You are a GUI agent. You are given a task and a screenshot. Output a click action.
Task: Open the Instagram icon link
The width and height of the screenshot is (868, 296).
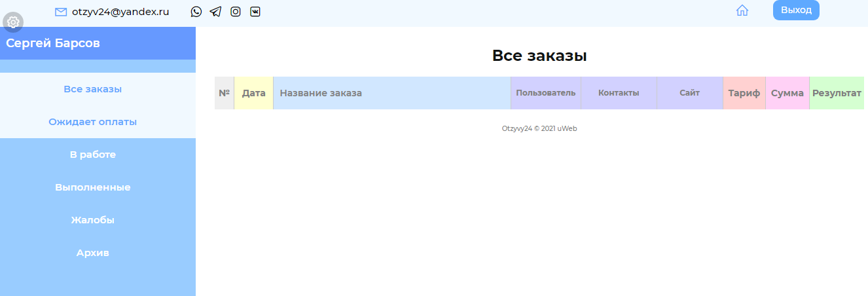coord(236,11)
